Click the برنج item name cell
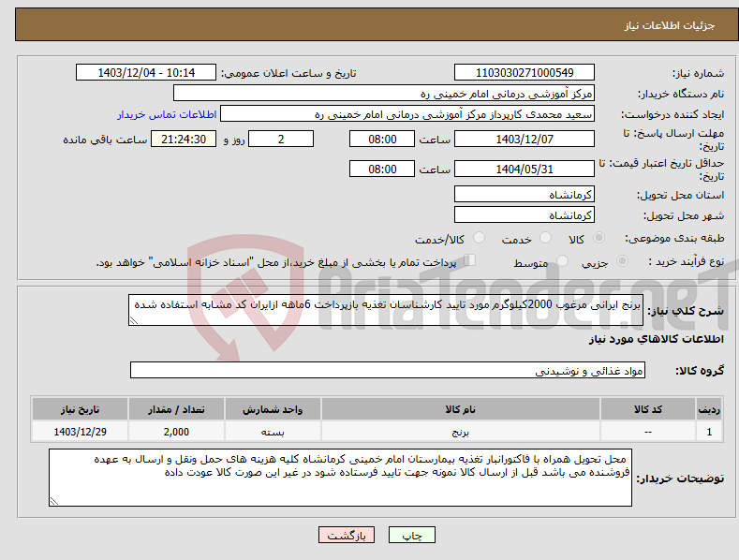This screenshot has width=739, height=560. [x=461, y=432]
